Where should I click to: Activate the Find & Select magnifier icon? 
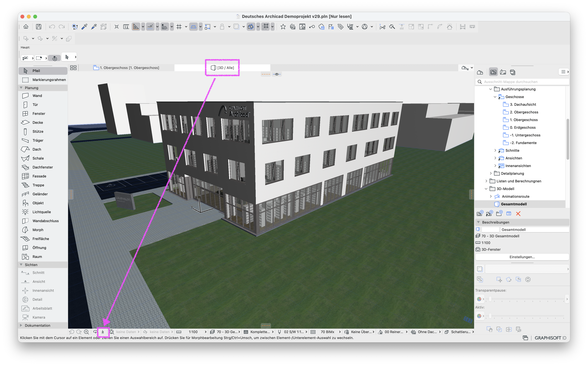[x=75, y=27]
